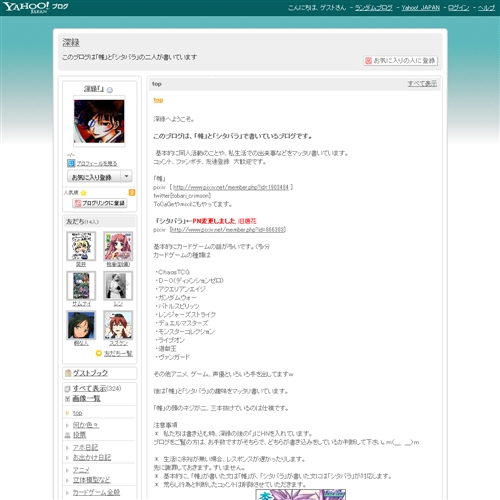Click the login link in header
Image resolution: width=500 pixels, height=500 pixels.
(x=458, y=7)
